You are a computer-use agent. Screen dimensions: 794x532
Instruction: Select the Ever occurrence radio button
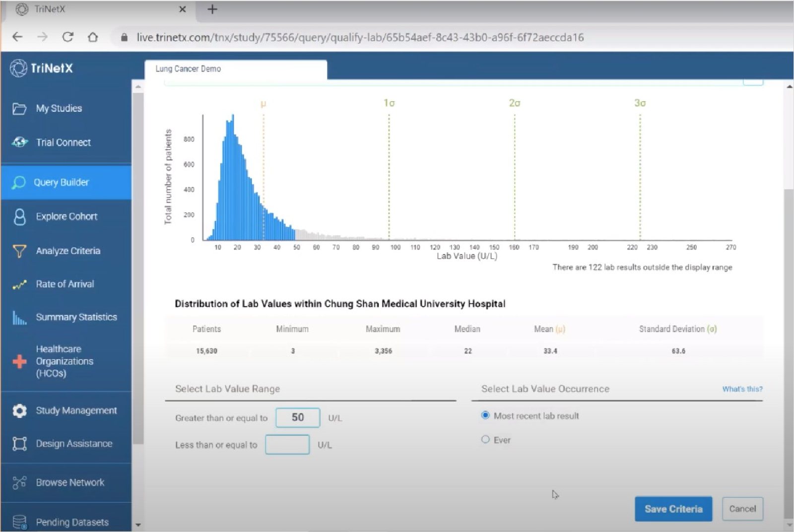485,439
